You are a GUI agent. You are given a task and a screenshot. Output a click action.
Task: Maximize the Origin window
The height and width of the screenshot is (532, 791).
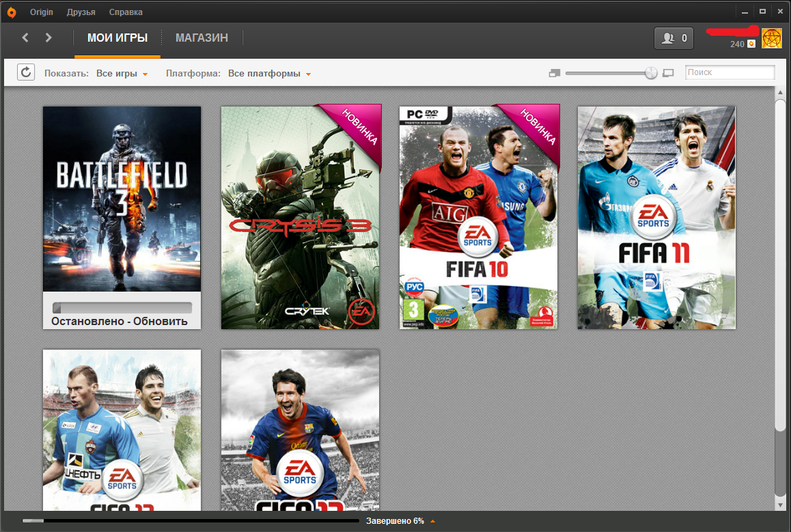pyautogui.click(x=762, y=12)
